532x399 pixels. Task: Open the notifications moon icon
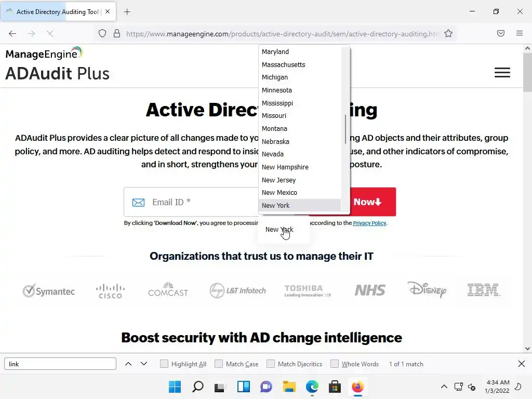pyautogui.click(x=518, y=387)
